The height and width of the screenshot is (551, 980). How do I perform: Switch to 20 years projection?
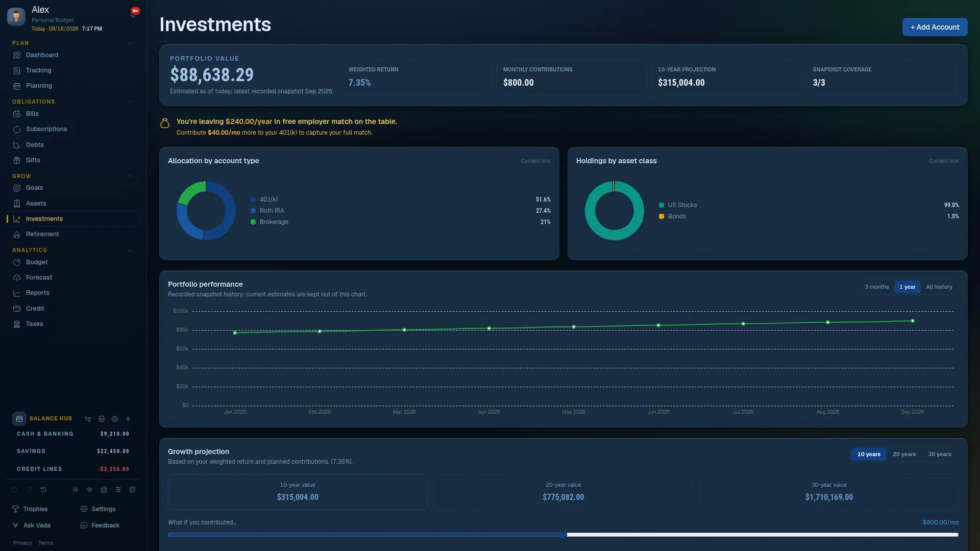tap(904, 455)
